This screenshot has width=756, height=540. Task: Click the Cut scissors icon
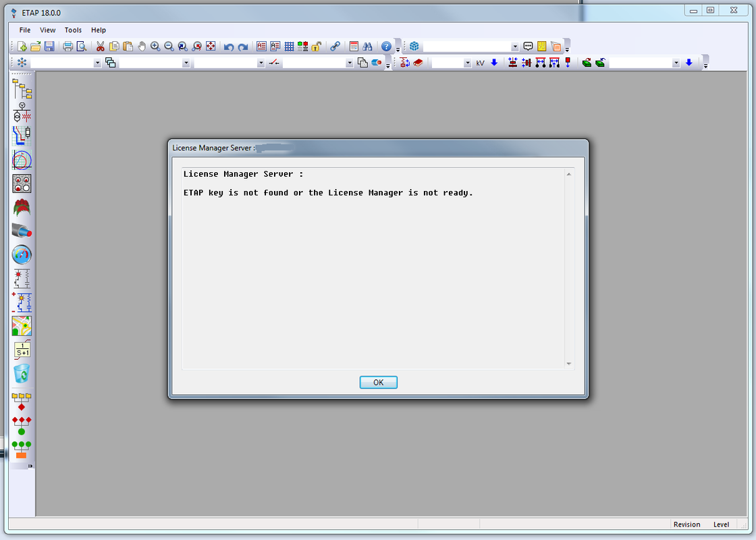point(101,47)
